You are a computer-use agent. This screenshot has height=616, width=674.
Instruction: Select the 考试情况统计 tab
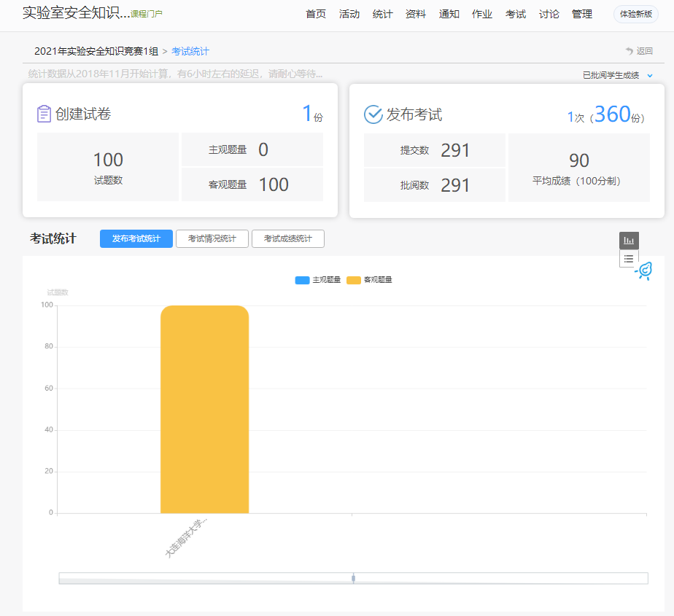(x=212, y=239)
